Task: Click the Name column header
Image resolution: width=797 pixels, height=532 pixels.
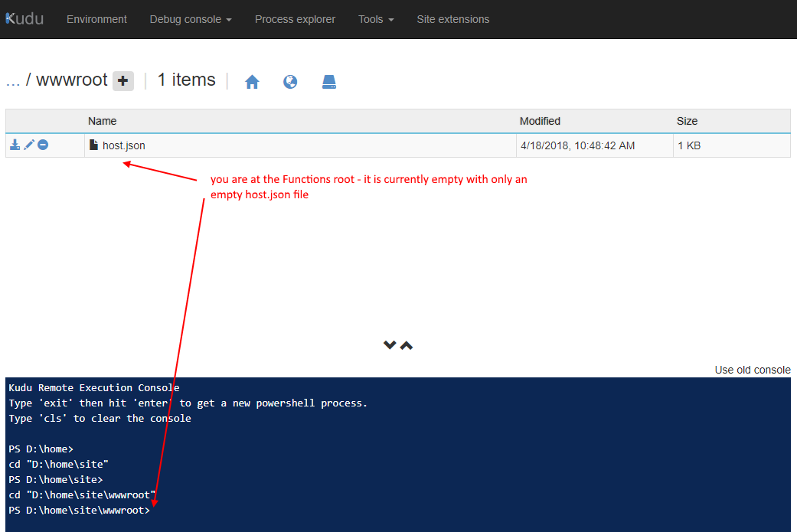Action: tap(102, 121)
